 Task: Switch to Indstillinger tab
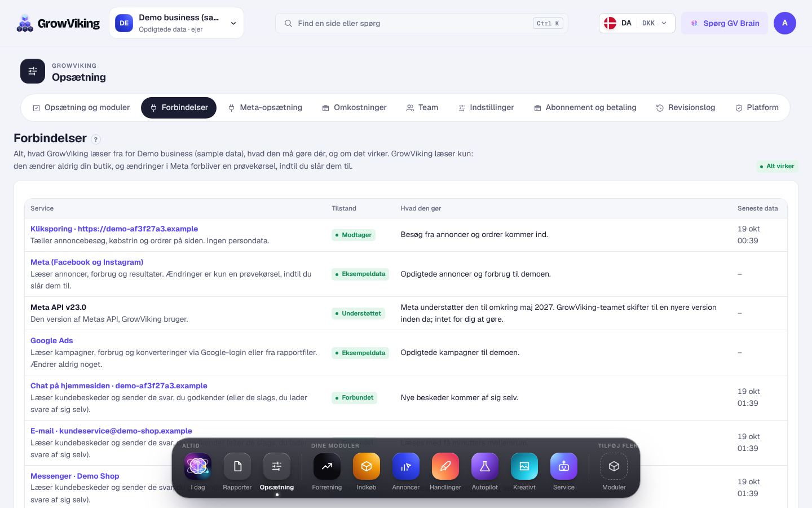tap(486, 108)
